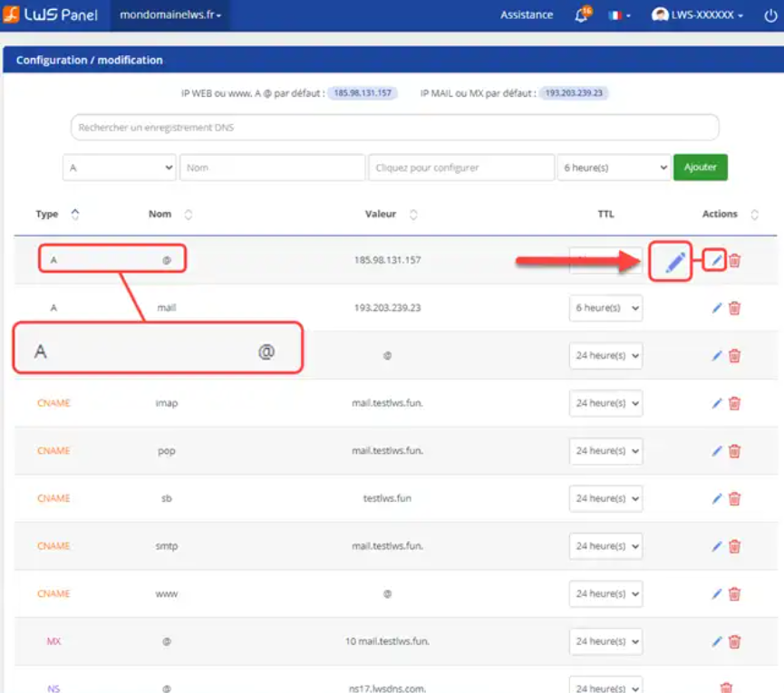Open the record type dropdown showing A

tap(119, 167)
